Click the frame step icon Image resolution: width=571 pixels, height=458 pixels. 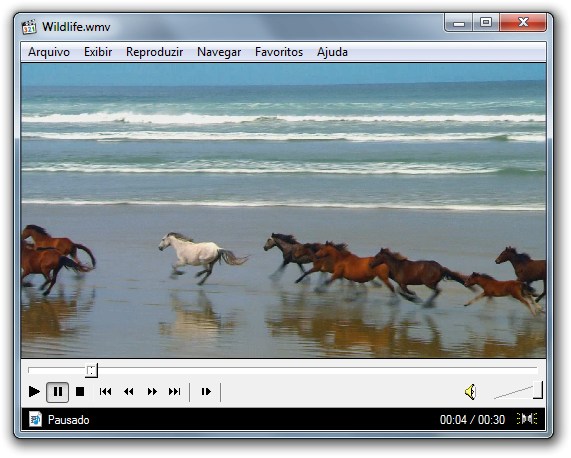206,392
